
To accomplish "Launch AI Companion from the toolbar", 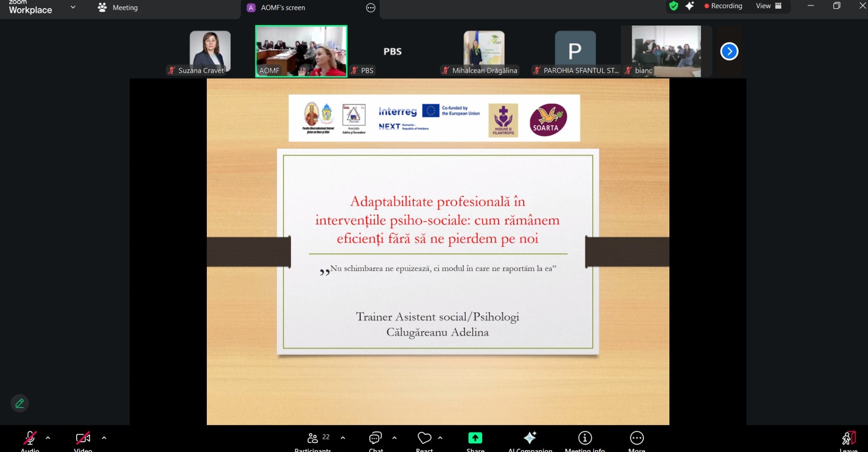I will pos(530,439).
